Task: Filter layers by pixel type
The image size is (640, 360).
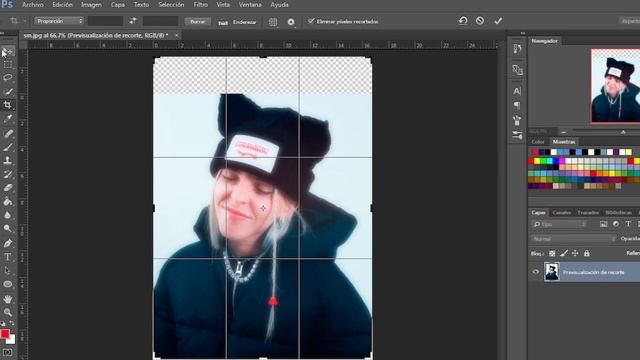Action: point(603,224)
